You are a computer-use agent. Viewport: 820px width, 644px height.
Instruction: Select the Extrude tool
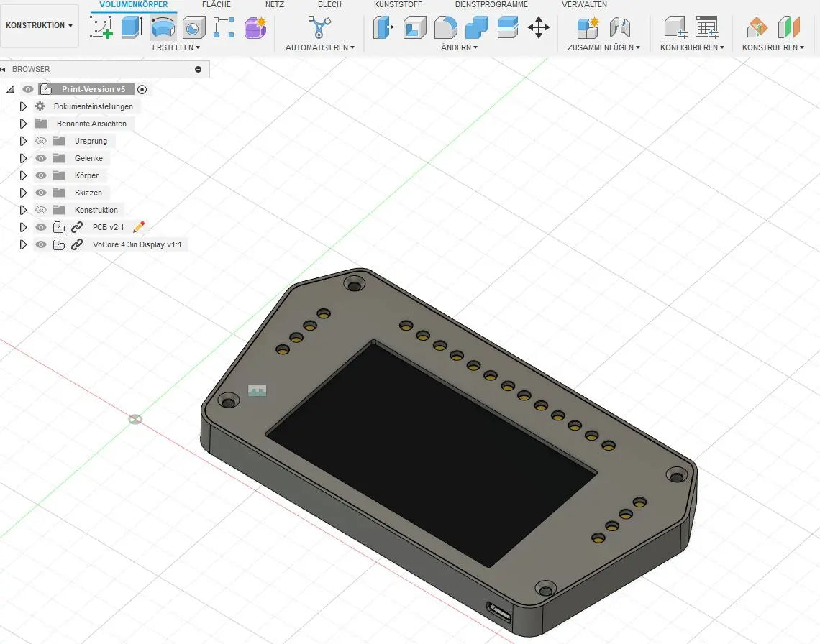tap(132, 27)
